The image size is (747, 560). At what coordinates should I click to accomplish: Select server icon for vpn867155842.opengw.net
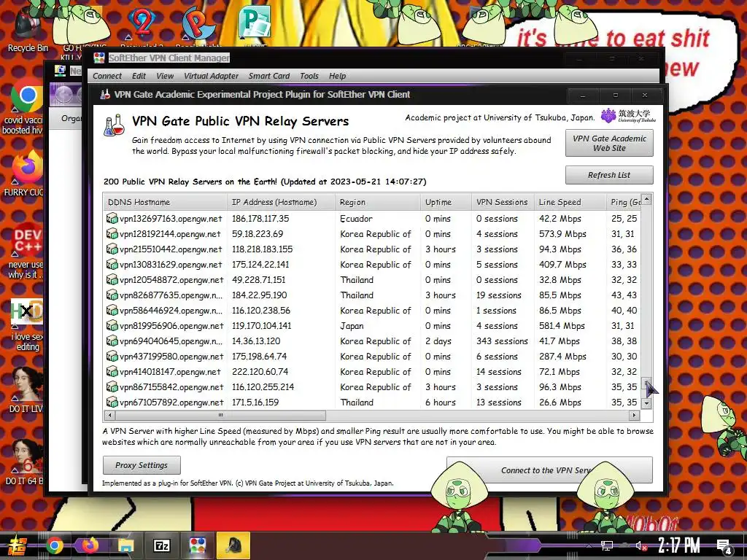112,386
